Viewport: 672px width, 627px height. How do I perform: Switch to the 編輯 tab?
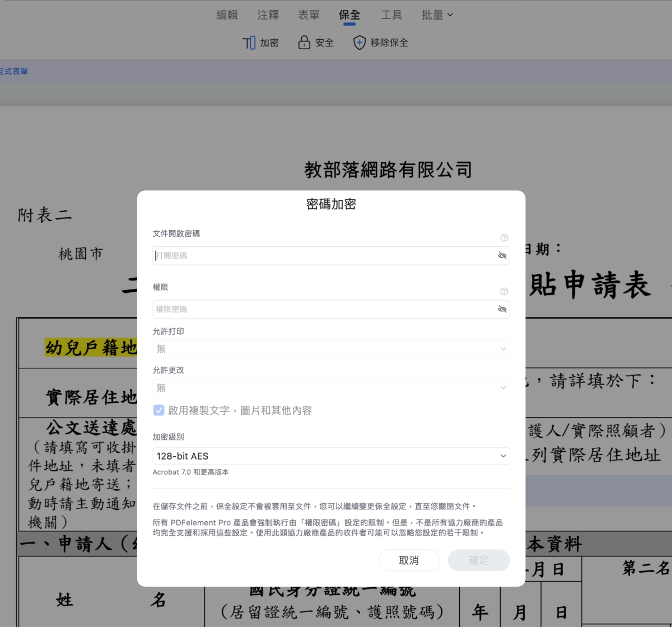click(x=227, y=15)
